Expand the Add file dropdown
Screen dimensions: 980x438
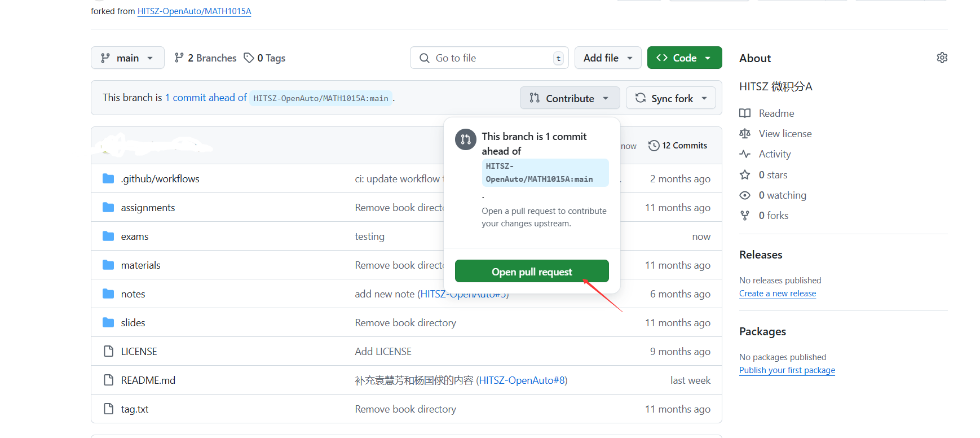(x=607, y=58)
